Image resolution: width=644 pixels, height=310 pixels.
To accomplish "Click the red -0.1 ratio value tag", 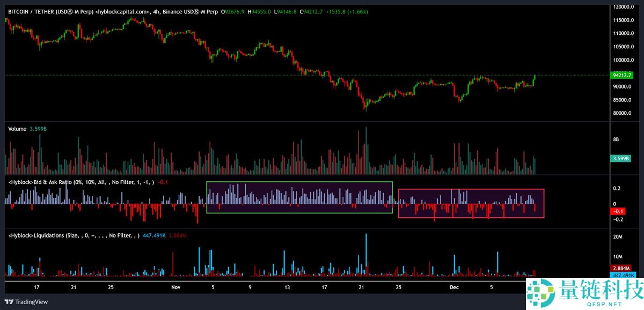I will point(617,211).
